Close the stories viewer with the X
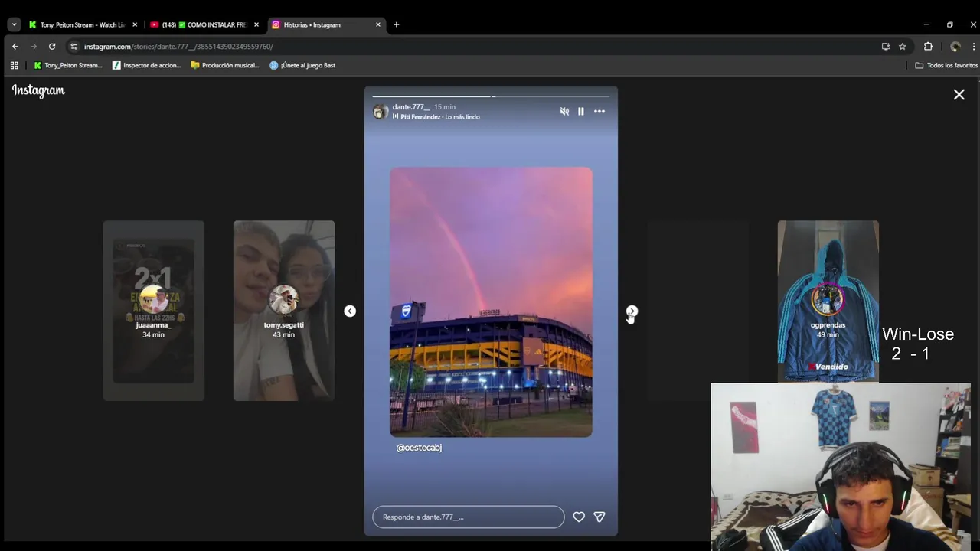 pos(959,95)
